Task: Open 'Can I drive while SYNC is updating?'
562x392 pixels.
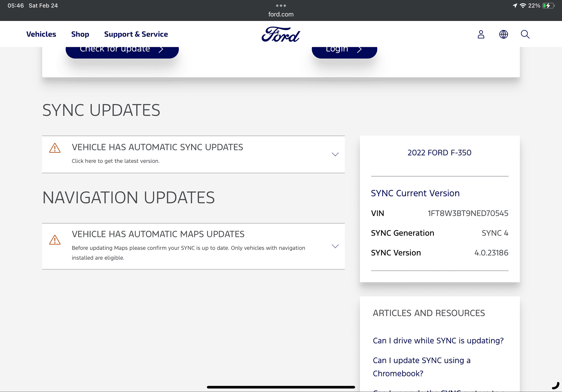Action: tap(438, 340)
